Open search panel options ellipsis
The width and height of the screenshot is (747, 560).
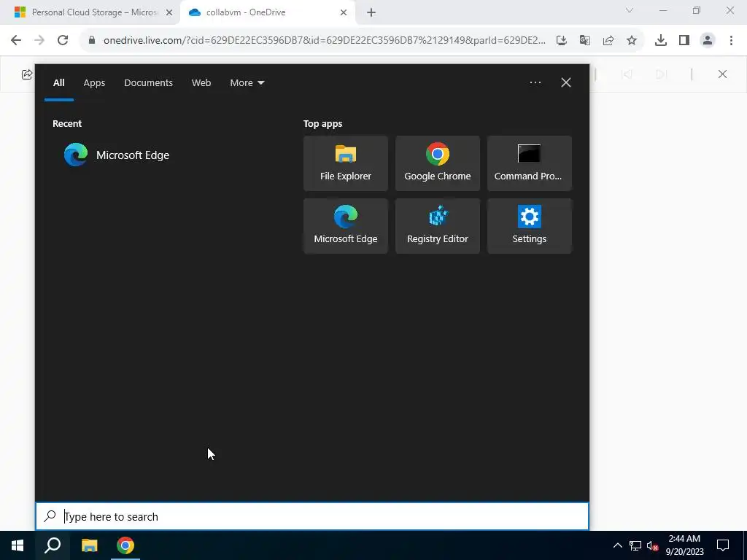pyautogui.click(x=535, y=82)
